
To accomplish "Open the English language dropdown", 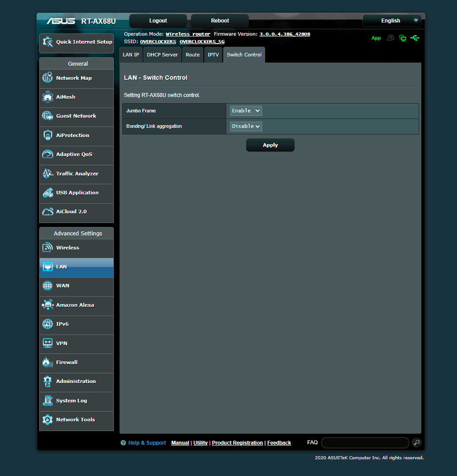I will (x=392, y=21).
